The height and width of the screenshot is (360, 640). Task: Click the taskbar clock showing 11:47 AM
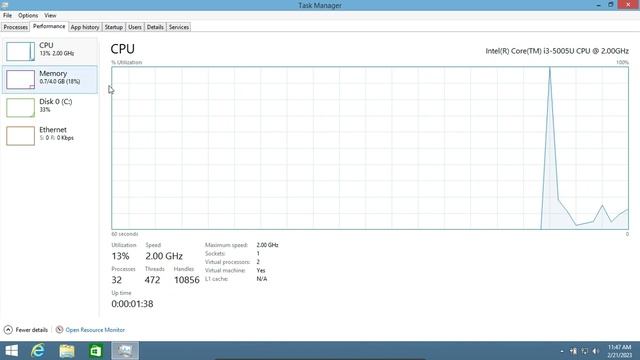[x=619, y=351]
